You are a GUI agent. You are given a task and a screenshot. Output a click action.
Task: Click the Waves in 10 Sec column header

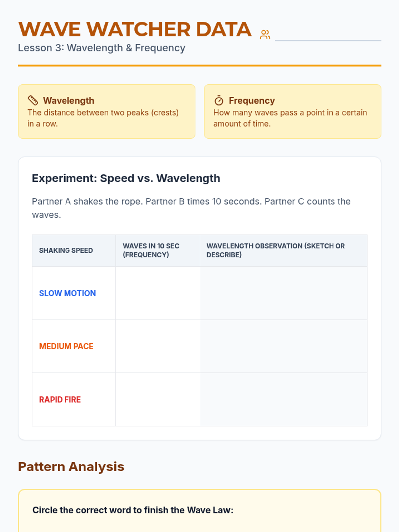pos(151,250)
